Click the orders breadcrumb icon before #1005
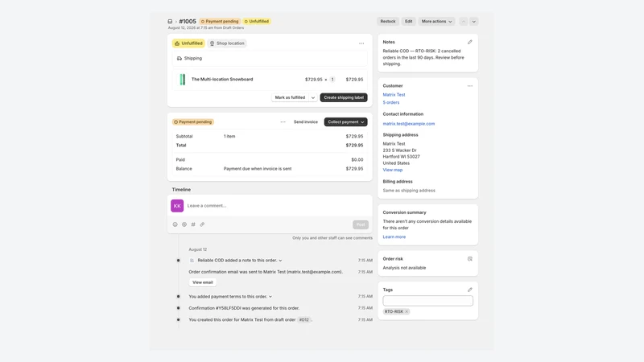The width and height of the screenshot is (644, 362). [x=170, y=22]
